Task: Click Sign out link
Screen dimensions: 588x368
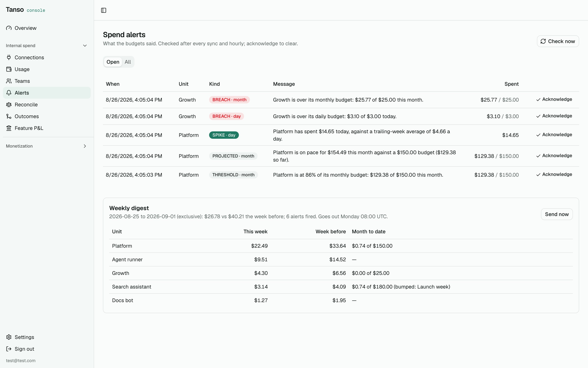Action: [47, 349]
